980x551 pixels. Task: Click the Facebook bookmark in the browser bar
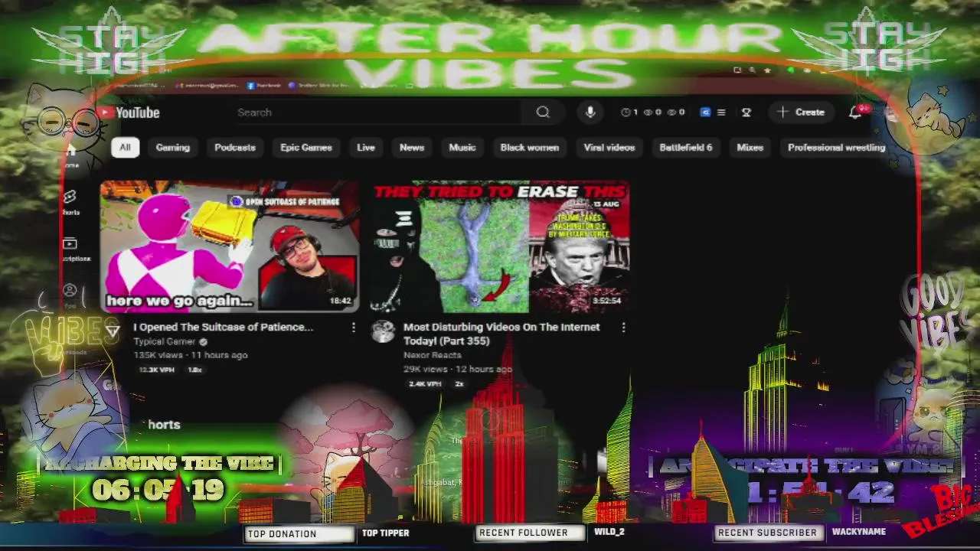(x=263, y=86)
